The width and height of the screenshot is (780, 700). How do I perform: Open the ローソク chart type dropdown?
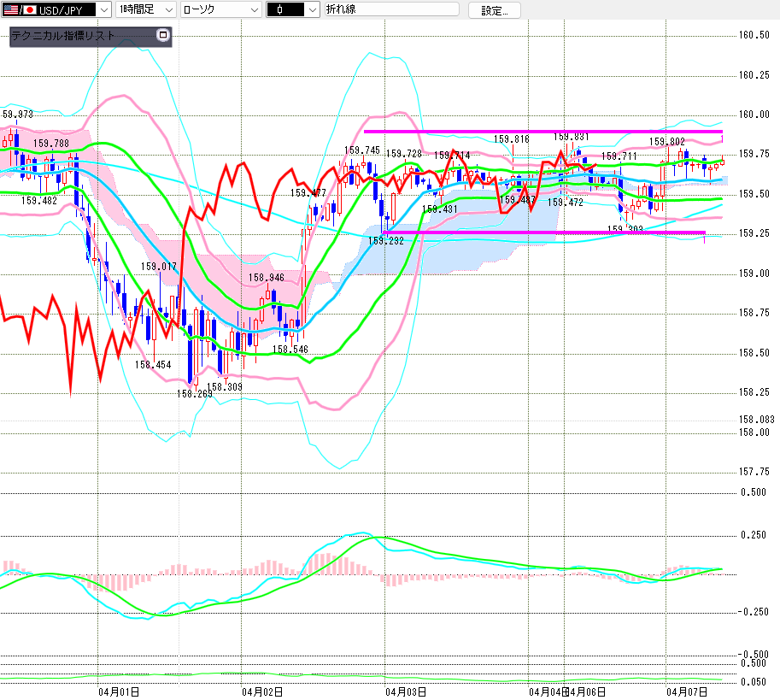point(255,9)
